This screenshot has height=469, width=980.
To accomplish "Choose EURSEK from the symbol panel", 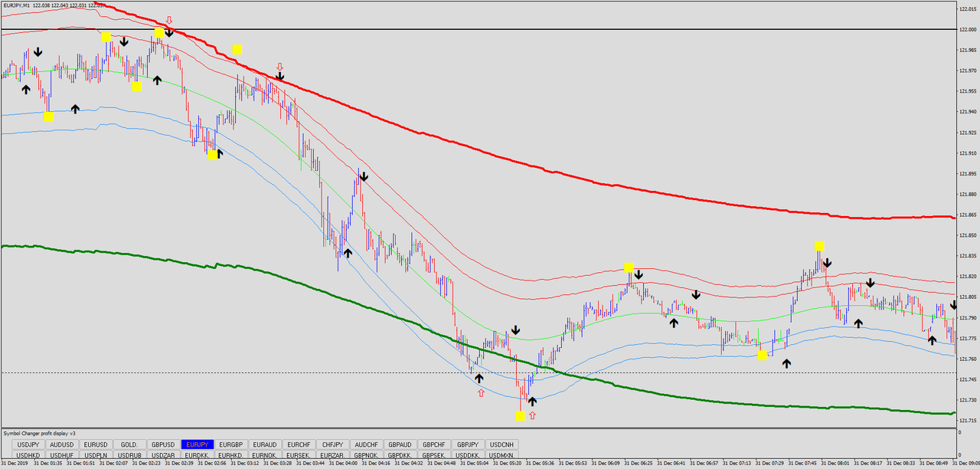I will tap(298, 454).
